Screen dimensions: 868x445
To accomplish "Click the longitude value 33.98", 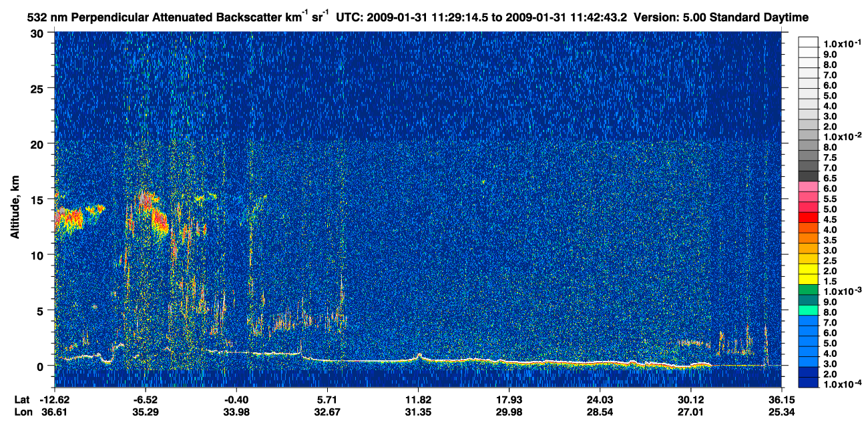I will (236, 412).
